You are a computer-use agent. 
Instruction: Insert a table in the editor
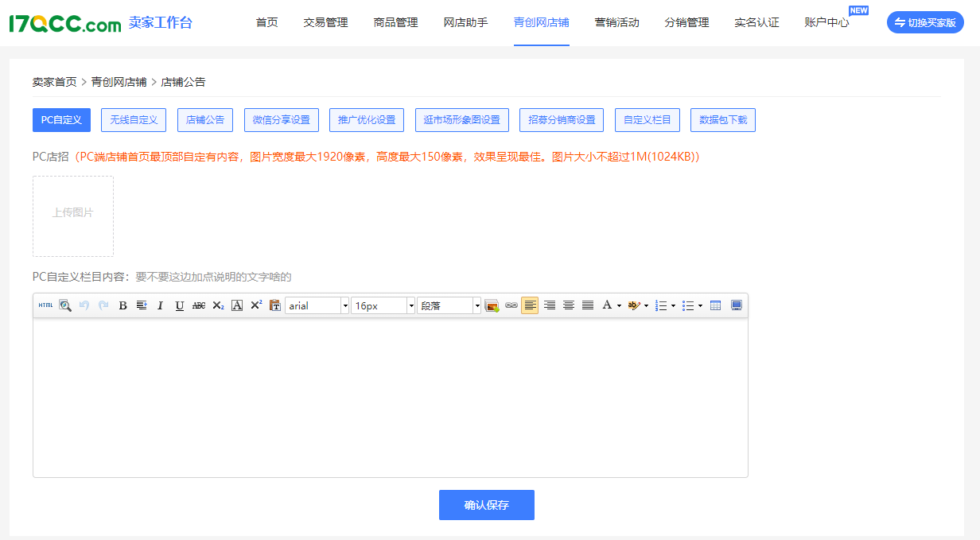715,305
